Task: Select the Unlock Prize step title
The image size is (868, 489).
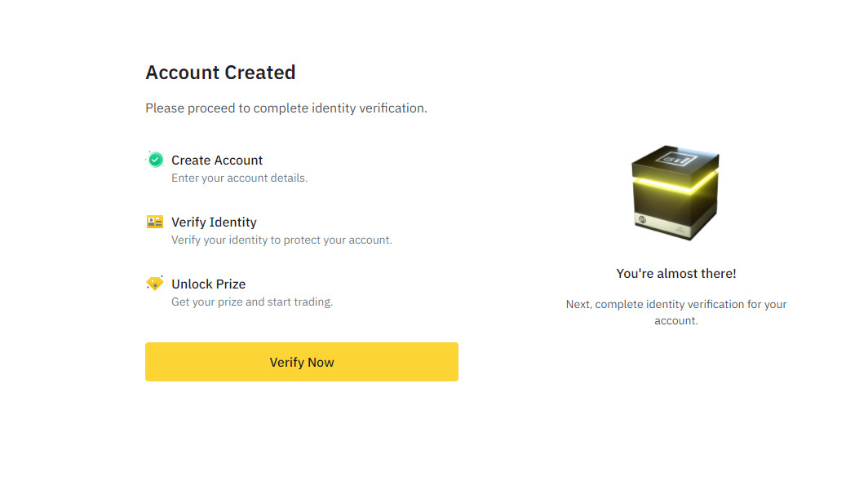Action: (209, 284)
